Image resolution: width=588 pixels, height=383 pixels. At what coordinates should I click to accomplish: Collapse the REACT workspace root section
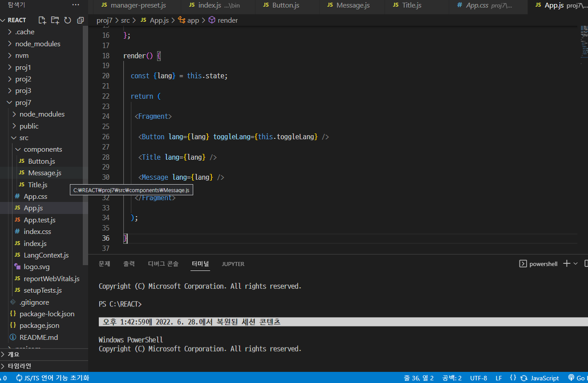tap(17, 20)
